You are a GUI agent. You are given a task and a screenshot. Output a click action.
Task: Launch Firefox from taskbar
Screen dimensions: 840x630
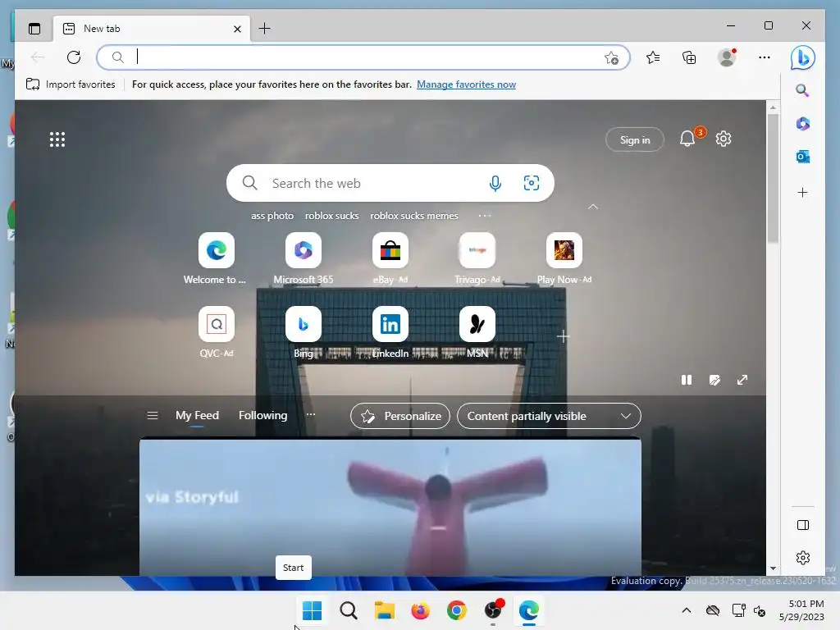click(x=421, y=610)
